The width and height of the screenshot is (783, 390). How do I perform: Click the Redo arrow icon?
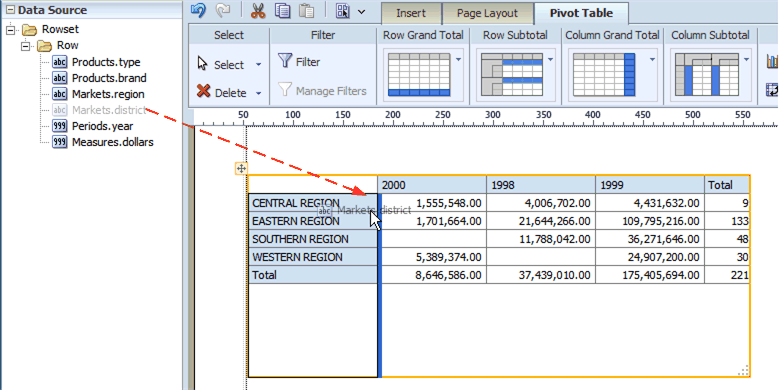222,11
